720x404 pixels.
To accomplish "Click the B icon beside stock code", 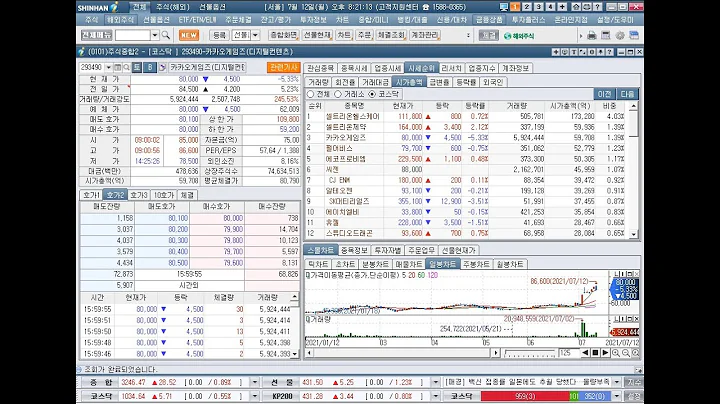I will tap(150, 67).
